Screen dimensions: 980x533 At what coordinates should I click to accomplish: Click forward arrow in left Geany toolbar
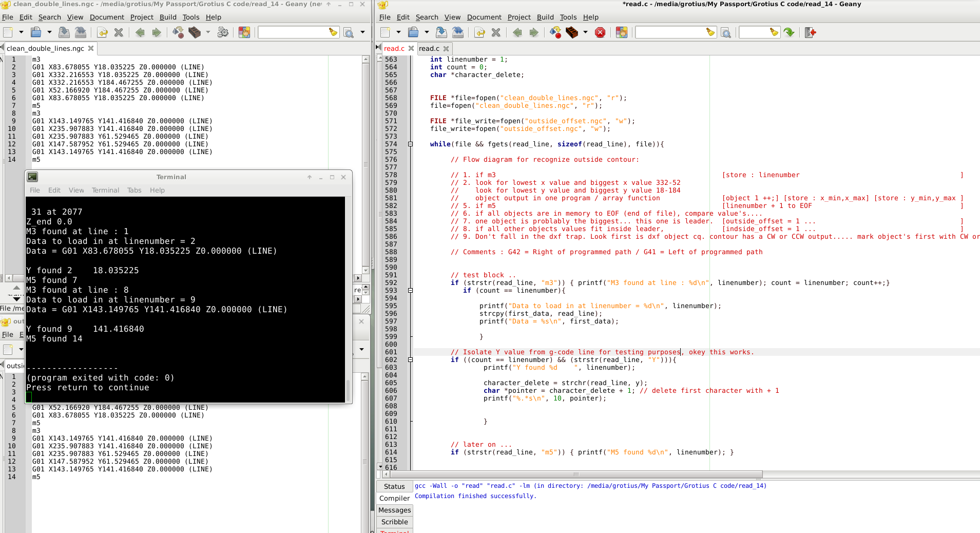(x=157, y=32)
